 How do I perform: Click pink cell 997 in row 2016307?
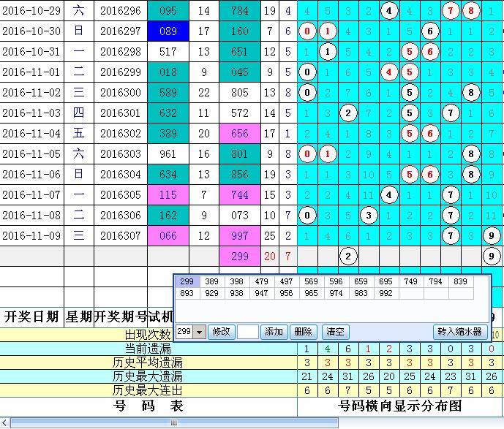[x=240, y=236]
